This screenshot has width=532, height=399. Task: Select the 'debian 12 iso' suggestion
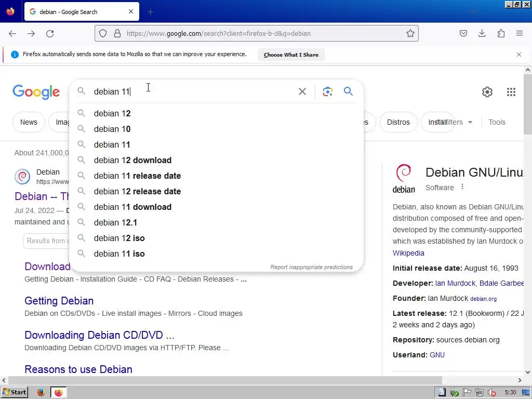tap(216, 238)
